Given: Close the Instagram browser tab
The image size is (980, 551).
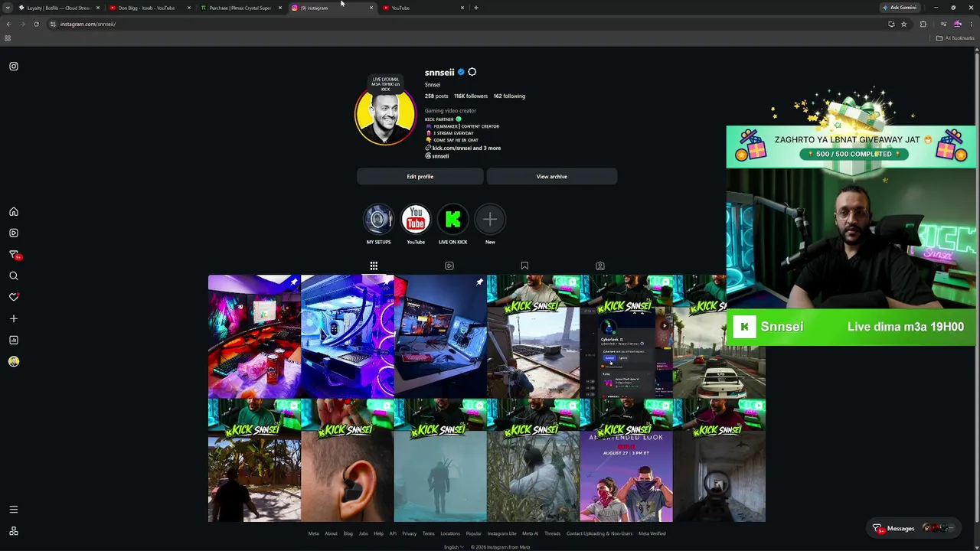Looking at the screenshot, I should click(371, 8).
